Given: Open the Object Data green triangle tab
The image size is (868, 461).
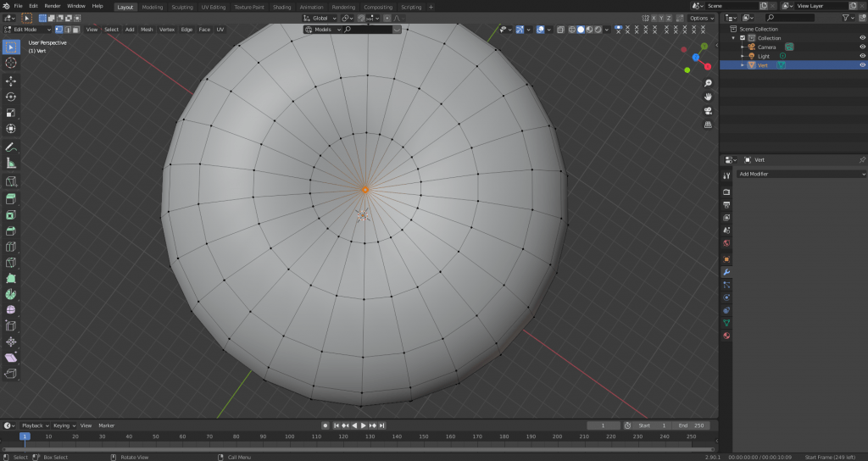Looking at the screenshot, I should [x=726, y=323].
